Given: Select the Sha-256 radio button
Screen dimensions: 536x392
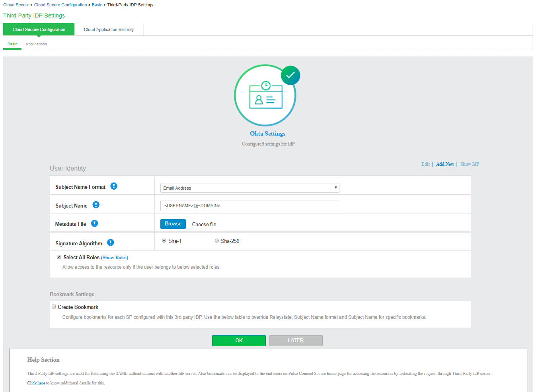Looking at the screenshot, I should 217,241.
